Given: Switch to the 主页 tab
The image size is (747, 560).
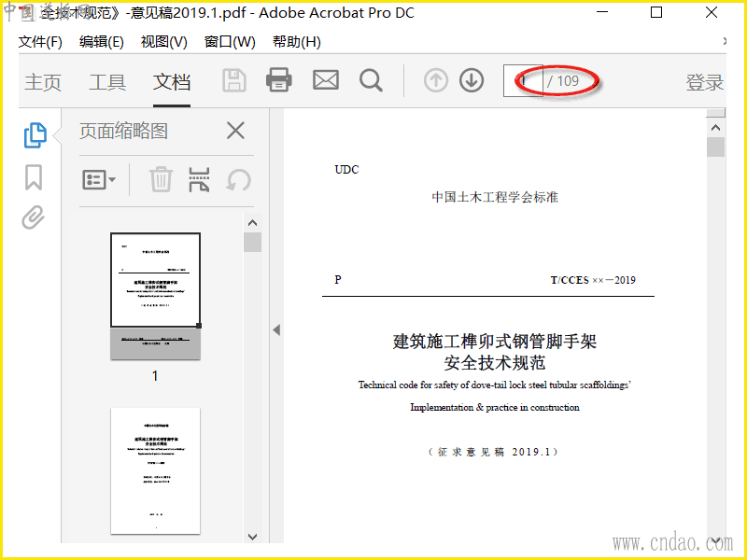Looking at the screenshot, I should pos(43,82).
